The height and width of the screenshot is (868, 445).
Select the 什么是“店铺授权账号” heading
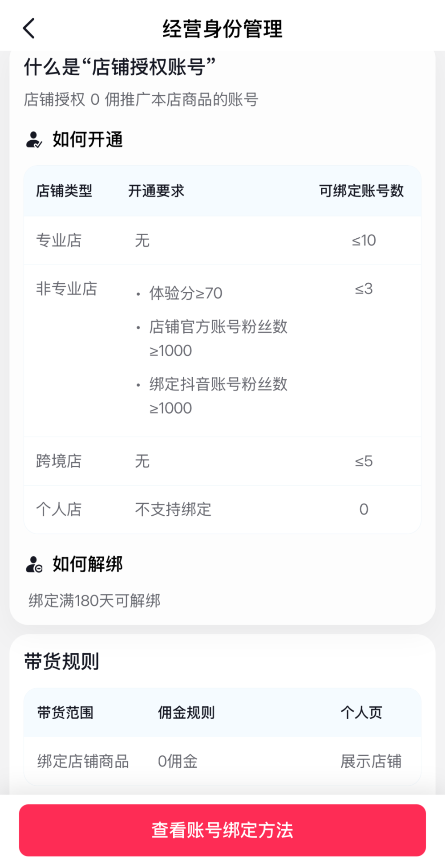120,67
